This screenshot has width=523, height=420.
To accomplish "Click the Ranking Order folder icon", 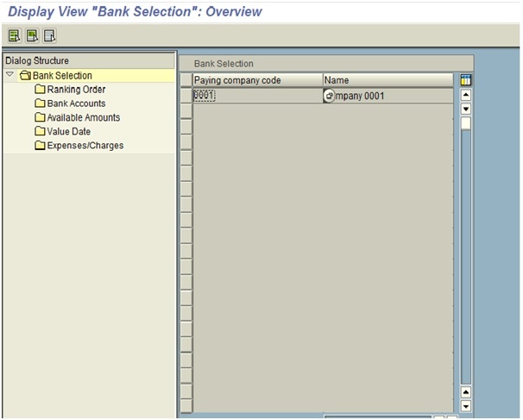I will pyautogui.click(x=40, y=90).
